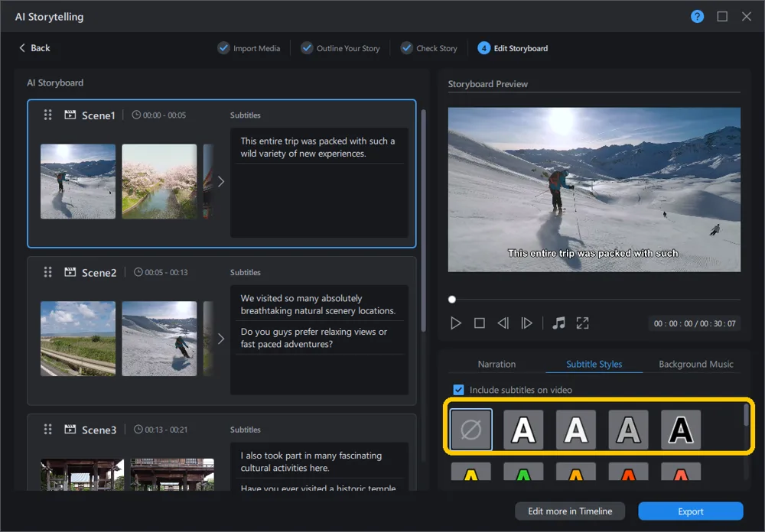Click the music note audio icon
Image resolution: width=765 pixels, height=532 pixels.
(558, 323)
